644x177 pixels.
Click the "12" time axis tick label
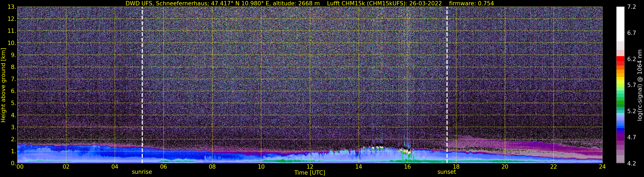coord(310,167)
